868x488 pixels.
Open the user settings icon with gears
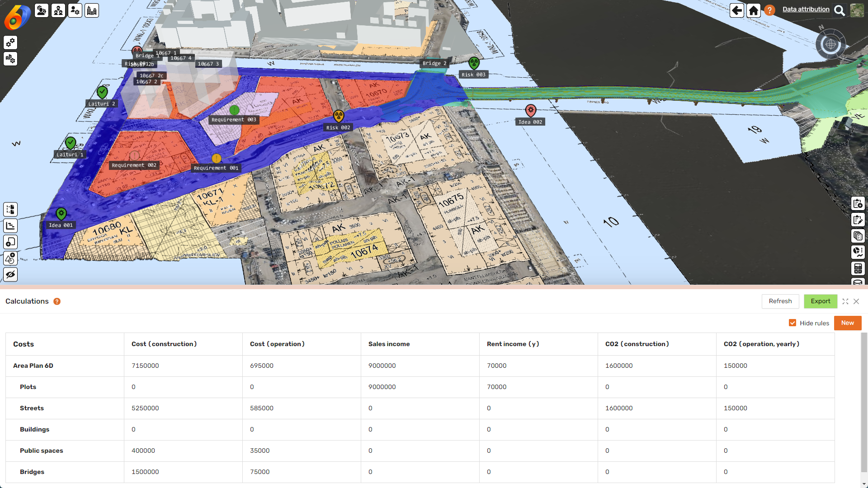tap(42, 10)
